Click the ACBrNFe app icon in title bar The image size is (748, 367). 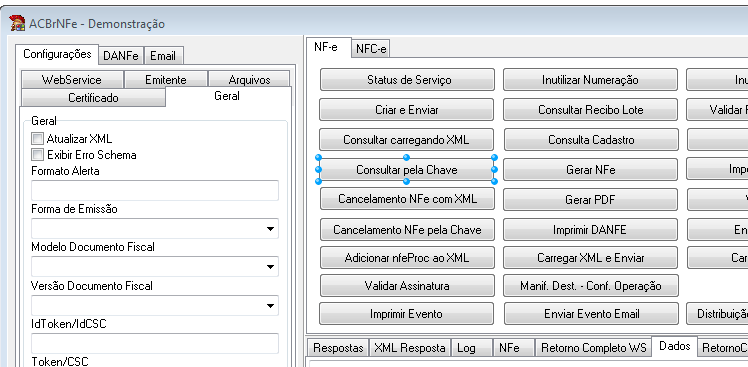[18, 23]
